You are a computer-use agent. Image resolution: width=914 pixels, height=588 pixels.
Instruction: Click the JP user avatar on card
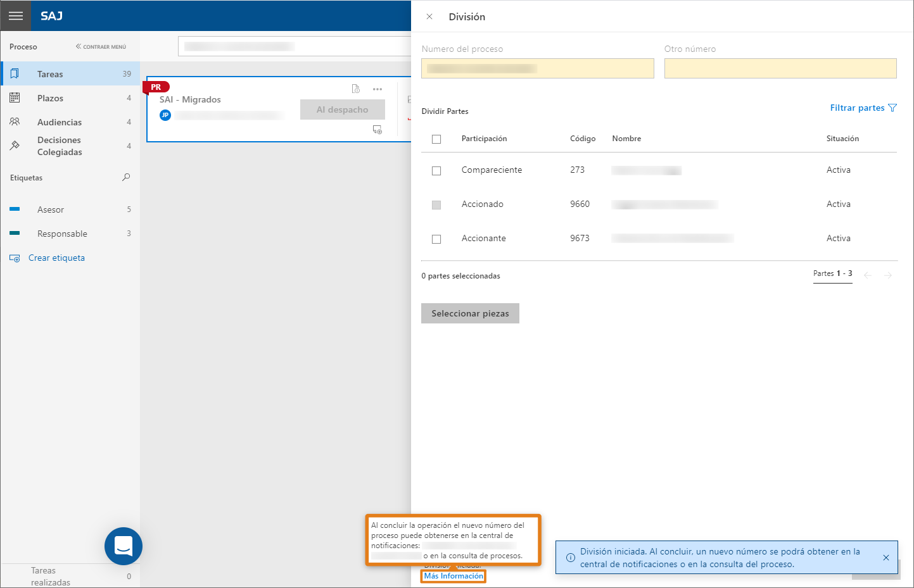[165, 115]
